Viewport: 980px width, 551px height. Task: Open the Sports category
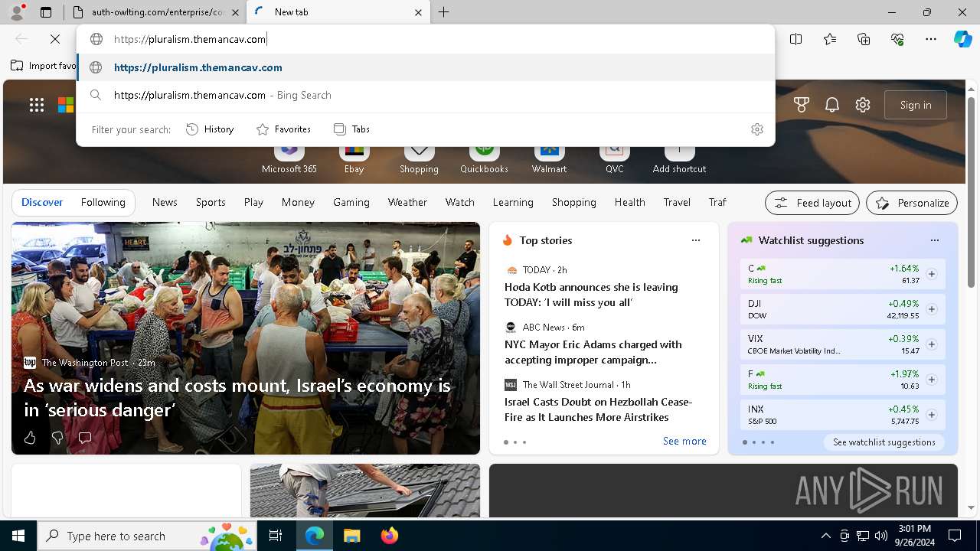(x=211, y=202)
